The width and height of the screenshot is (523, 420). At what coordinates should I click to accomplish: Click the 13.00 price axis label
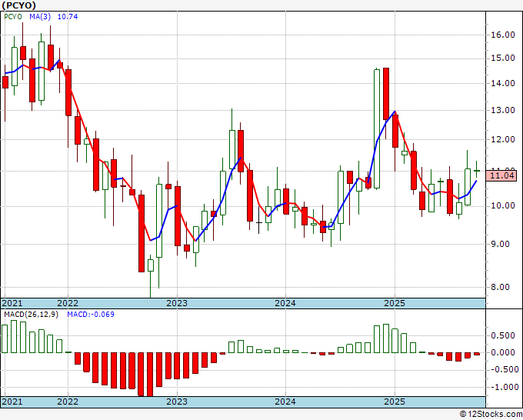pyautogui.click(x=503, y=110)
